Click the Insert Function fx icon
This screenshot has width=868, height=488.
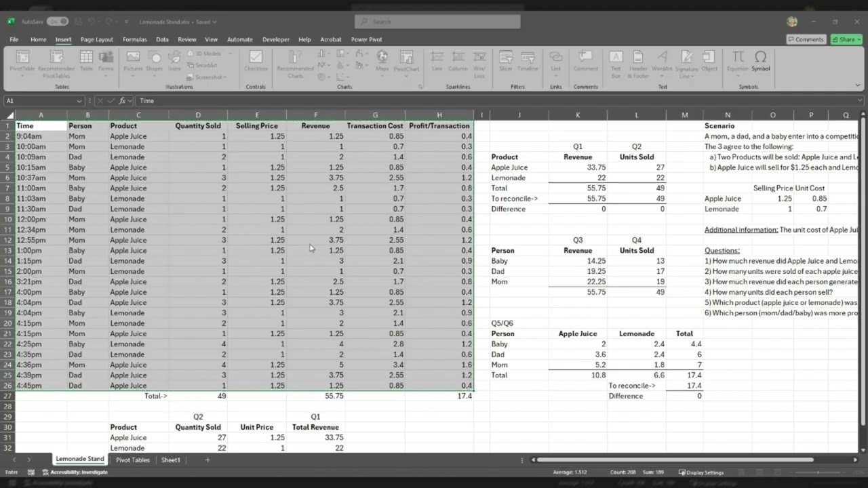click(123, 101)
